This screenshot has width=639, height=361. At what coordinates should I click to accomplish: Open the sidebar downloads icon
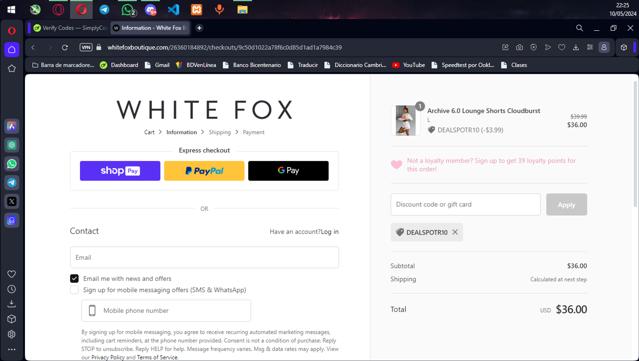coord(12,304)
